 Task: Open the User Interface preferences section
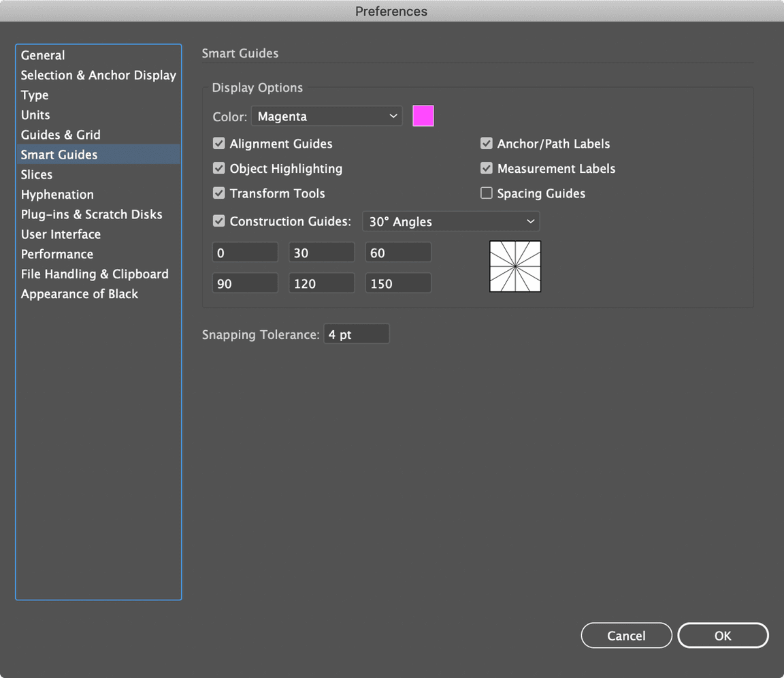point(61,234)
